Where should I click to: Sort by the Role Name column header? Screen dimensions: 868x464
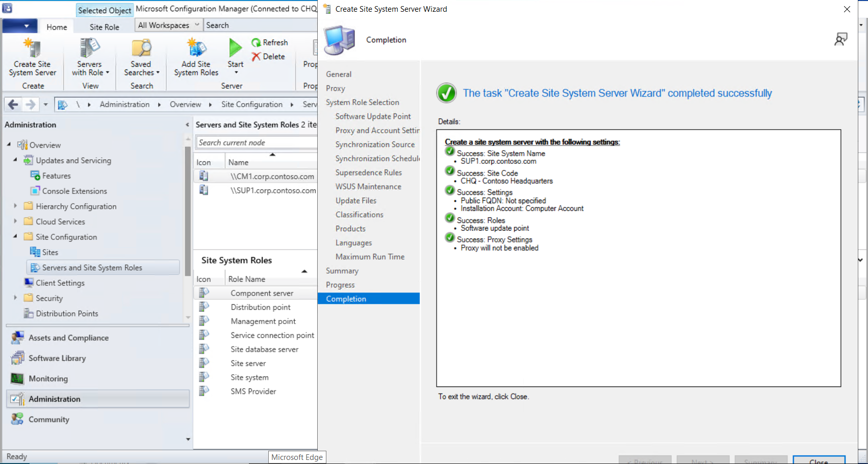point(247,279)
